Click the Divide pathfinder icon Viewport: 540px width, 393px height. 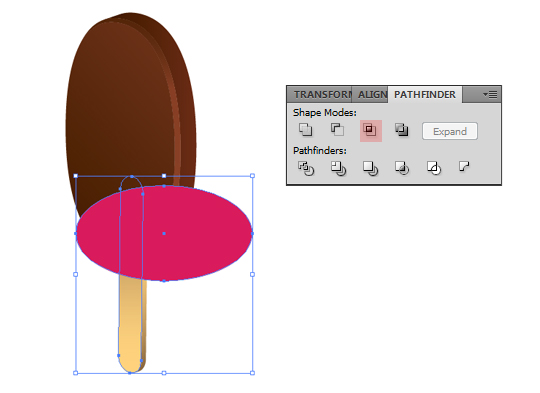[305, 168]
